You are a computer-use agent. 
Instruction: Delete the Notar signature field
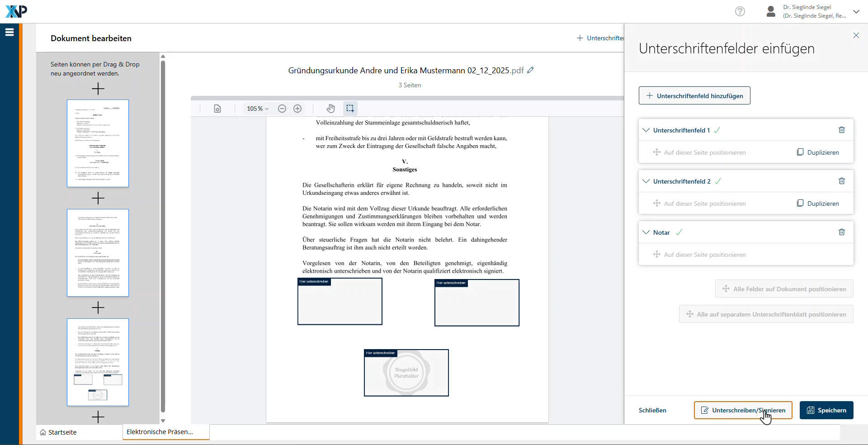[x=842, y=232]
